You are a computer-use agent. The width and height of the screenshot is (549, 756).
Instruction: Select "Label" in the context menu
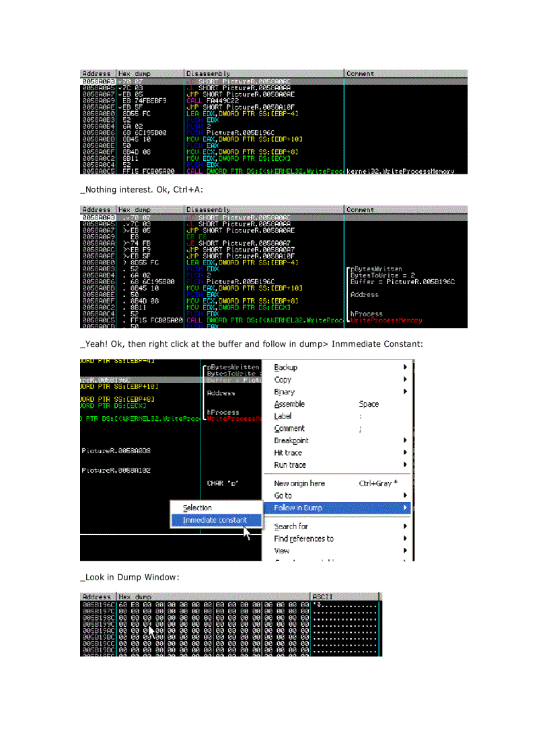tap(283, 416)
